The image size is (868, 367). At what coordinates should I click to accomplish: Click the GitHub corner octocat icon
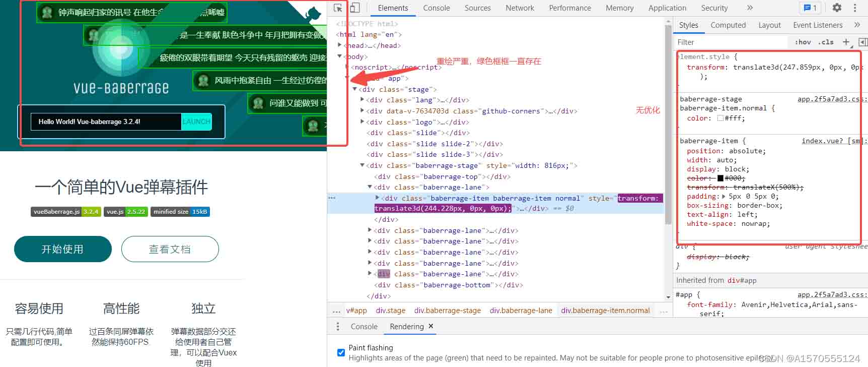(313, 13)
